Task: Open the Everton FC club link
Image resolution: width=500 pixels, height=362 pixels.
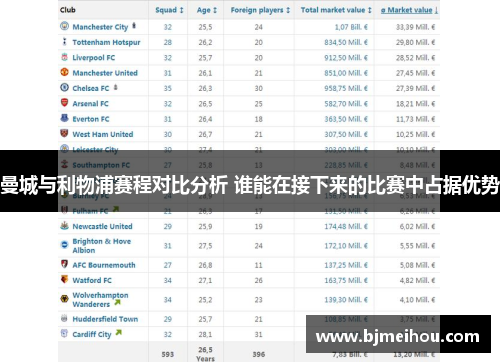Action: 91,119
